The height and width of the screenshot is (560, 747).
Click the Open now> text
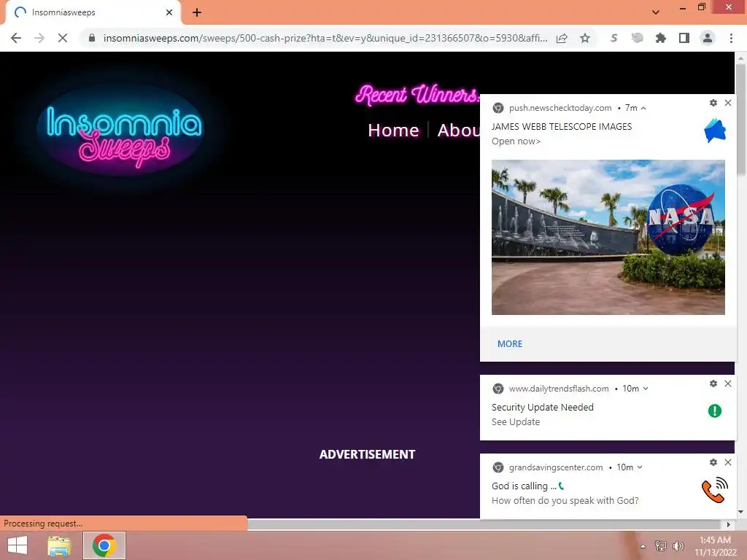pos(516,141)
